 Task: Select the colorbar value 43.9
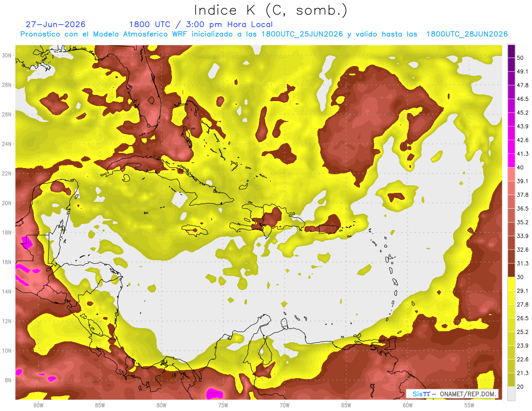point(523,126)
